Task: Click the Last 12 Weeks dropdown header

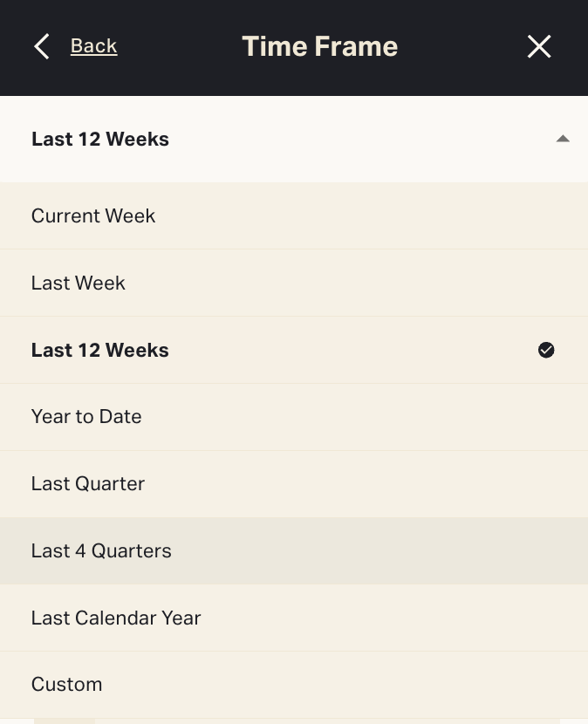Action: click(x=100, y=140)
